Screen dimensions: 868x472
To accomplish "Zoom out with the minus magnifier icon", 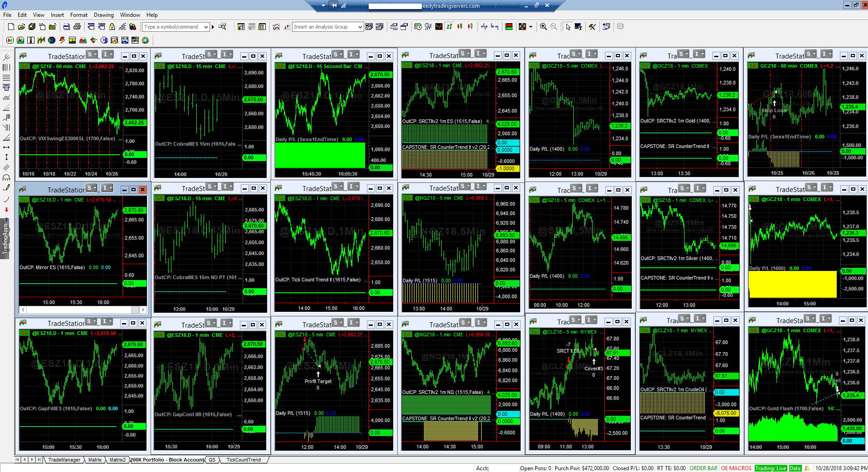I will coord(554,27).
